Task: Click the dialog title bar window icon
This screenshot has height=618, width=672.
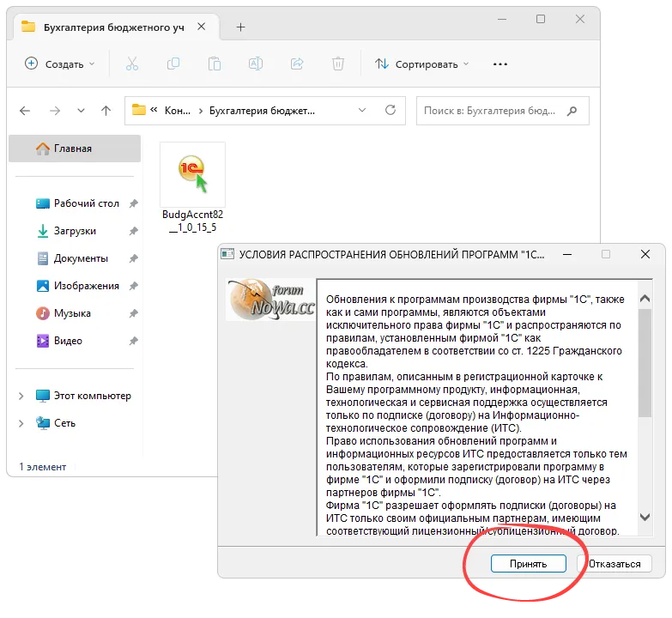Action: [x=227, y=254]
